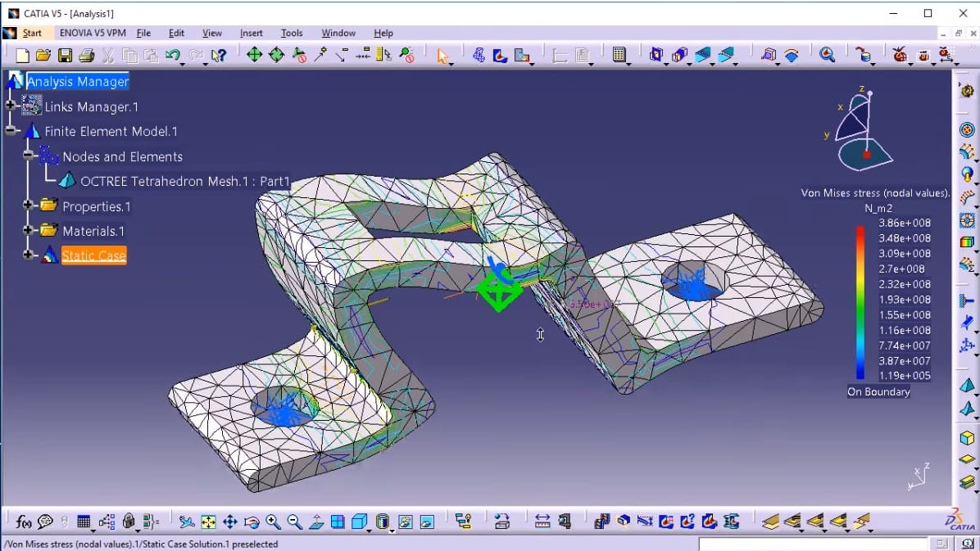Screen dimensions: 980x551
Task: Click the magnifier image search icon
Action: (827, 55)
